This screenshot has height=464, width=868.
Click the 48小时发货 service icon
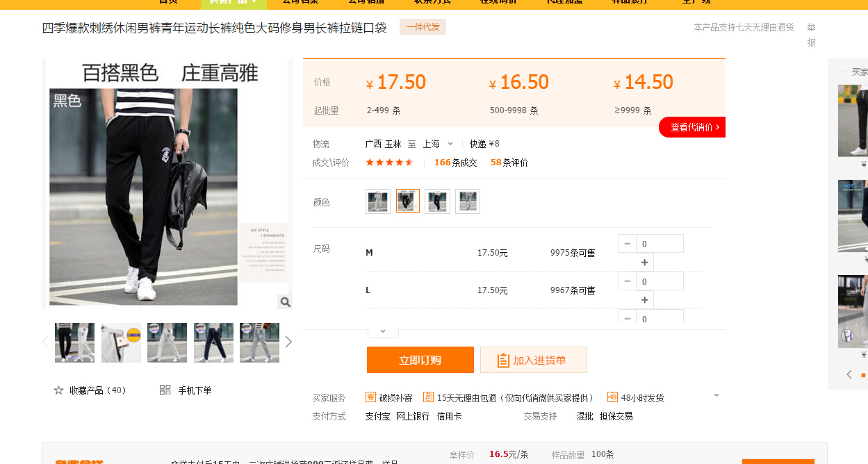coord(612,397)
